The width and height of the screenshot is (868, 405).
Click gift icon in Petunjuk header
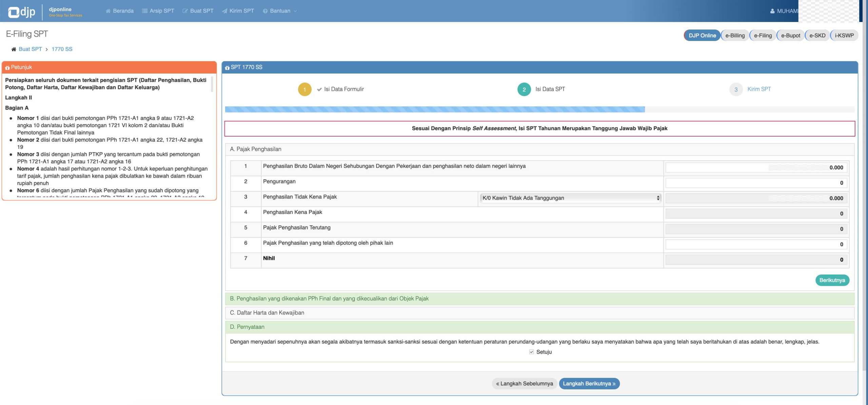tap(7, 67)
